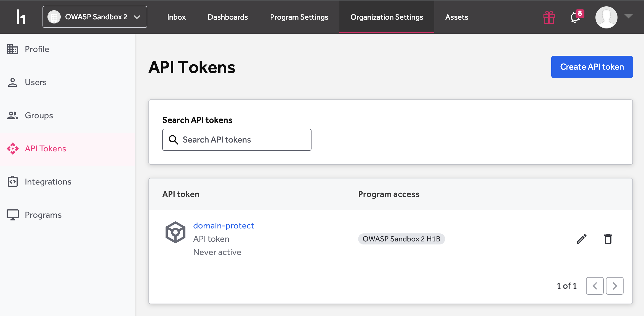Screen dimensions: 644x316
Task: Open Users section in sidebar
Action: pos(36,82)
